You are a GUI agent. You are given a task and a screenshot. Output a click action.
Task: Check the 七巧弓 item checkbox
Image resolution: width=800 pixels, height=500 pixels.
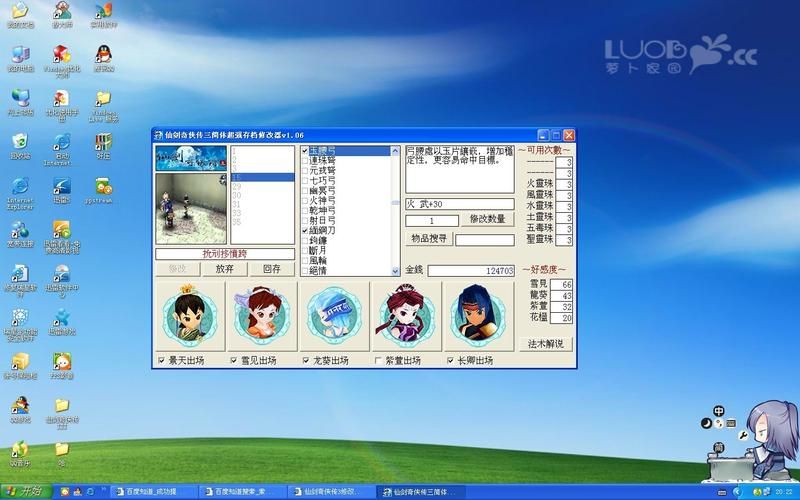[305, 181]
